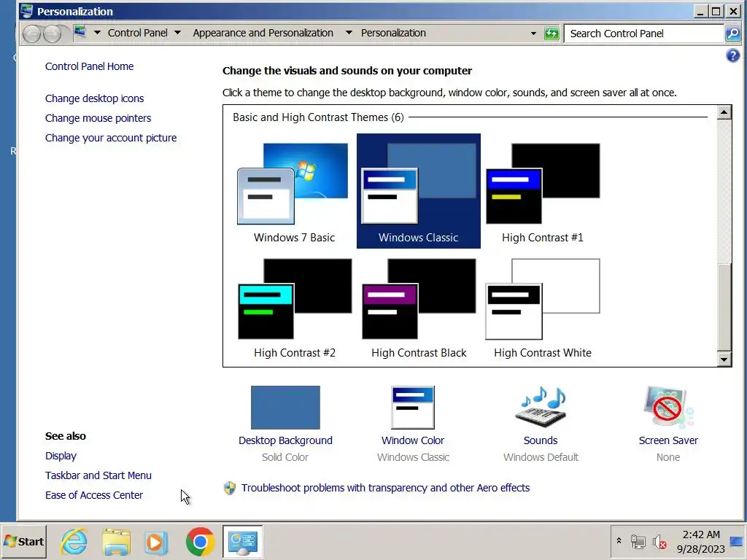This screenshot has height=560, width=747.
Task: Click the network tray icon
Action: pyautogui.click(x=638, y=542)
